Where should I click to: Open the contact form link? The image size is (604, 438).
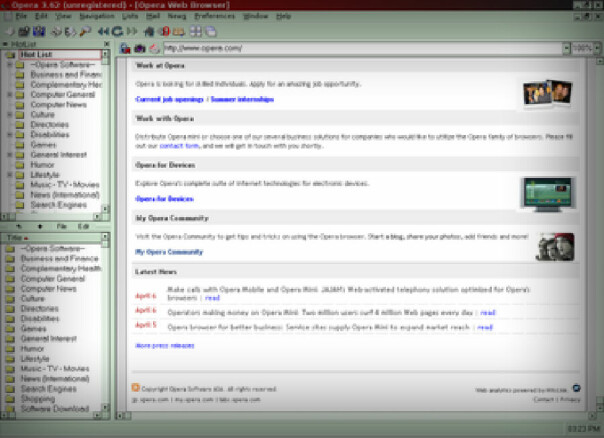point(179,146)
